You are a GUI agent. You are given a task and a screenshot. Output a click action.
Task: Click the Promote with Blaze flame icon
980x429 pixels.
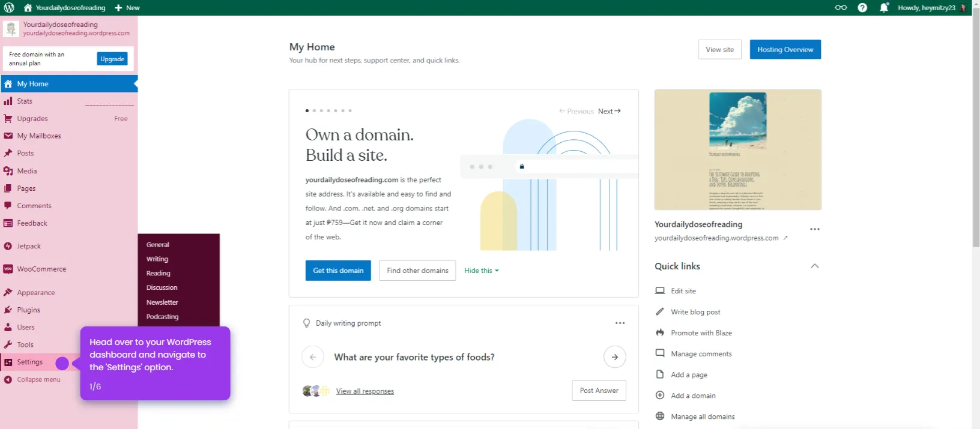click(x=660, y=333)
